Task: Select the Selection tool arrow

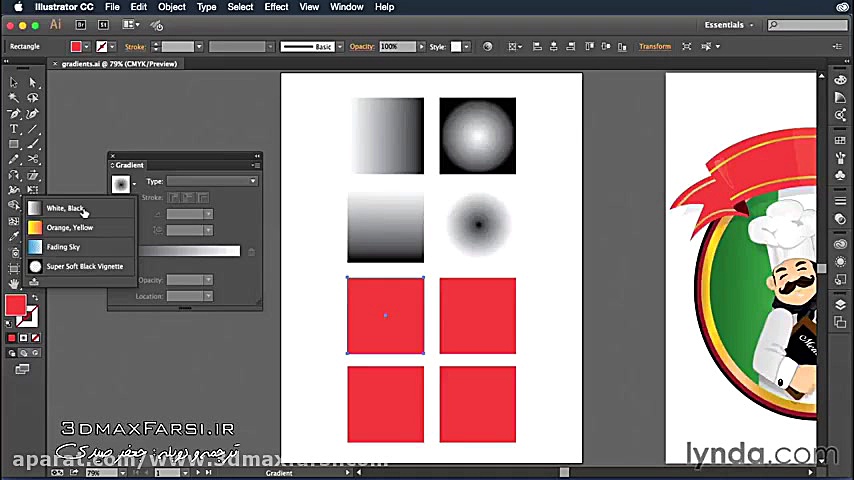Action: tap(14, 82)
